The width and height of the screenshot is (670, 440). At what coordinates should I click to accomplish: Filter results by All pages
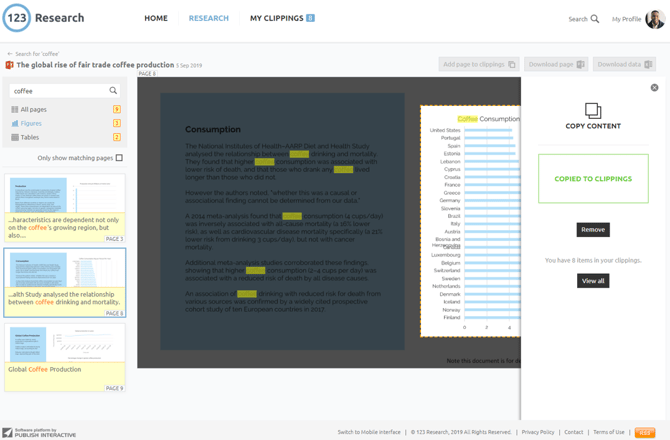click(x=33, y=110)
